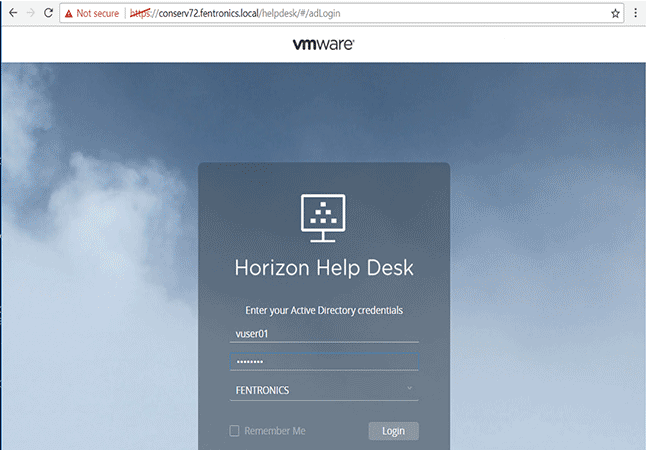Click the Not secure label text

(97, 13)
